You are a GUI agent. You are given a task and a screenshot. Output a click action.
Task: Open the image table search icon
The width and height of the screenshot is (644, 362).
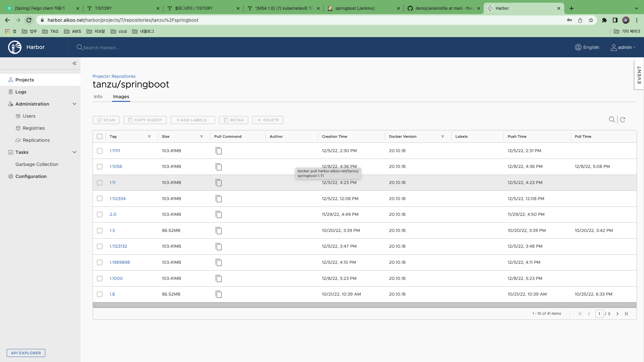tap(612, 120)
